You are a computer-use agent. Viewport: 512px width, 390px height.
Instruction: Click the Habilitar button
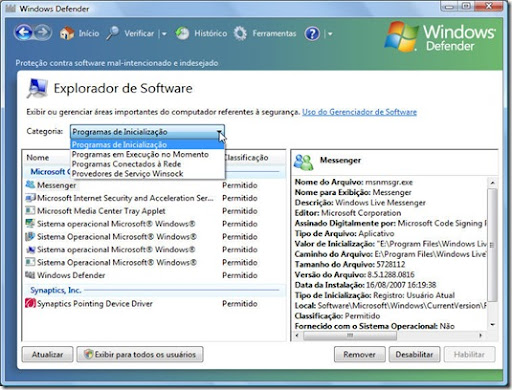[x=469, y=354]
